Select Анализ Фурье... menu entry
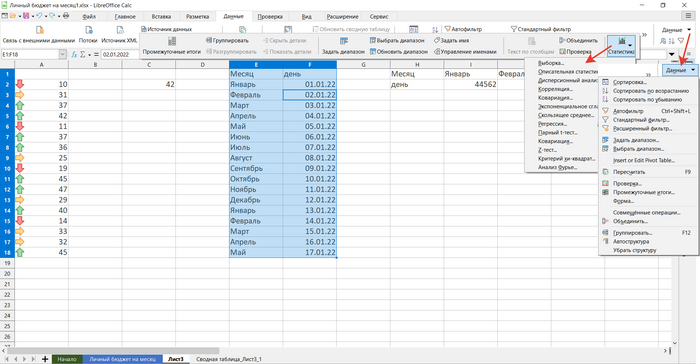Screen dimensions: 700x364 pyautogui.click(x=558, y=167)
